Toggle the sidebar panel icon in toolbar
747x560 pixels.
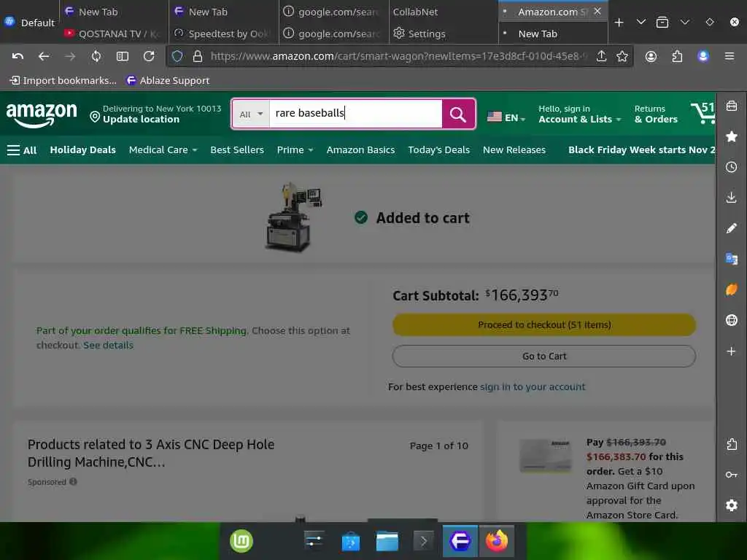(123, 56)
